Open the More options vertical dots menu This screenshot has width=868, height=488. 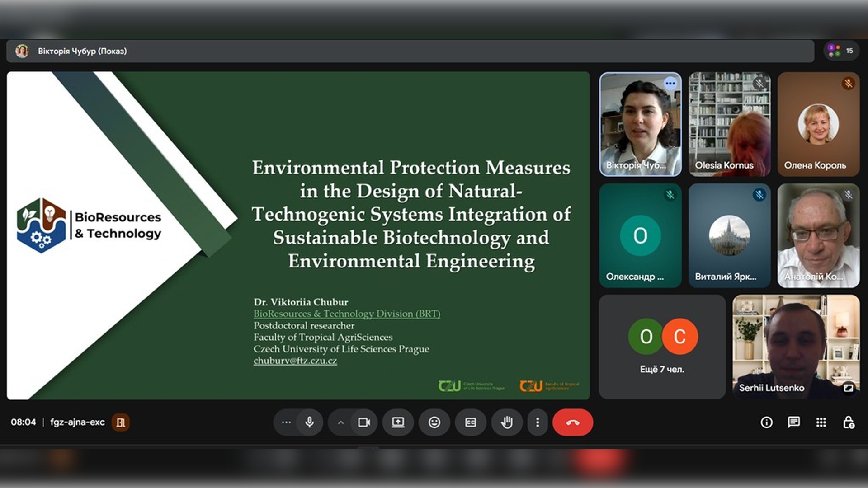coord(538,422)
